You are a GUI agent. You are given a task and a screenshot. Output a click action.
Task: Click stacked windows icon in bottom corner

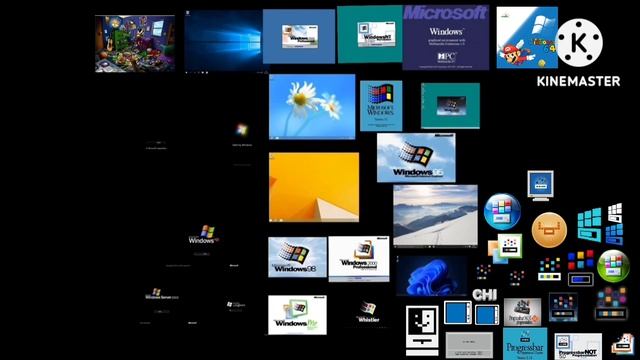pos(623,344)
